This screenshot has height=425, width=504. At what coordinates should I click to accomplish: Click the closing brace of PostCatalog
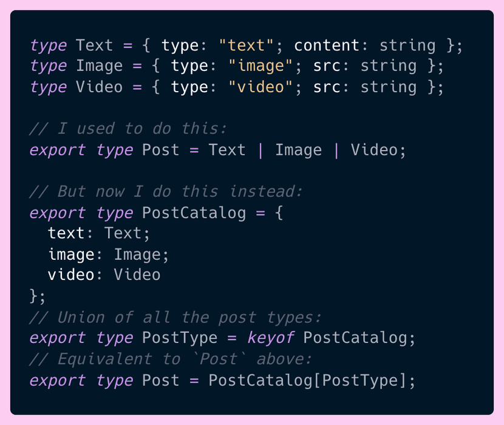[x=33, y=296]
